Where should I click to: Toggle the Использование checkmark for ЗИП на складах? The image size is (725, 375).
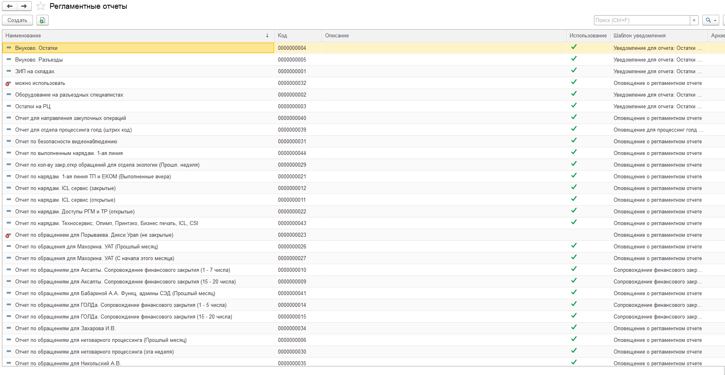[x=574, y=70]
